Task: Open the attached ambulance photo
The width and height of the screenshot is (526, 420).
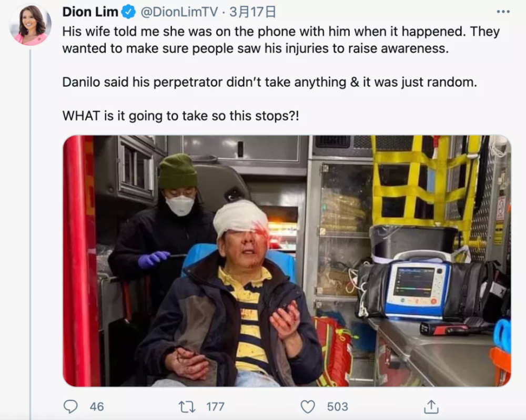Action: (x=287, y=261)
